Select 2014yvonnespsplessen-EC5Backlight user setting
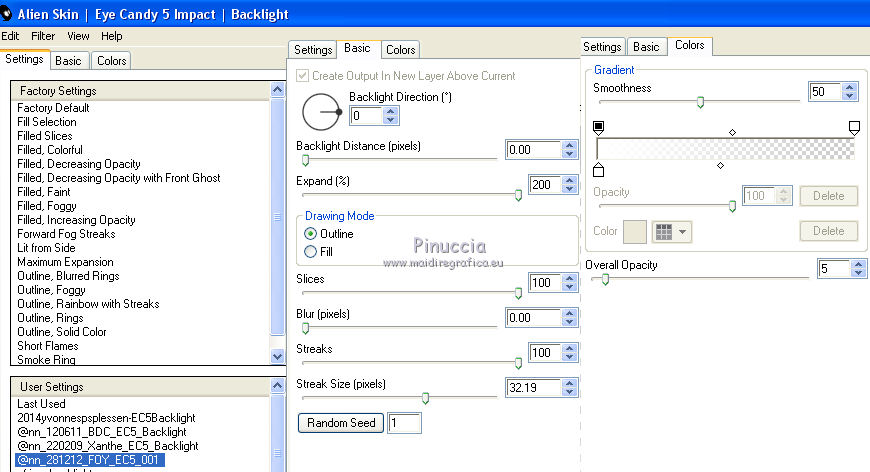The width and height of the screenshot is (870, 472). [x=106, y=418]
